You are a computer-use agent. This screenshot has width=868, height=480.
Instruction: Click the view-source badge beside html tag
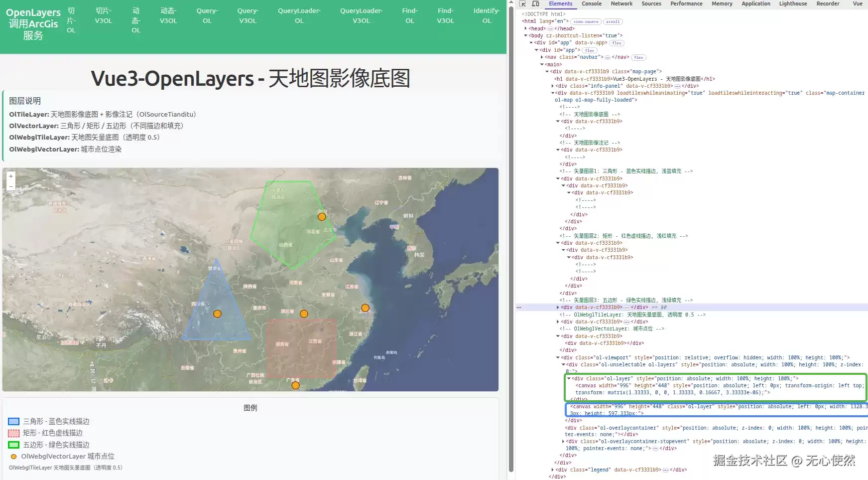pos(586,21)
